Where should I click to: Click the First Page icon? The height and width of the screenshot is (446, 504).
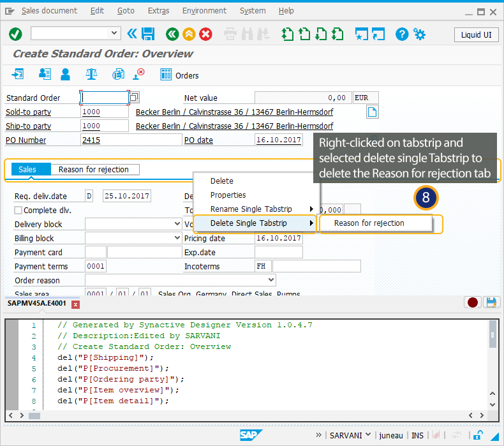[287, 34]
